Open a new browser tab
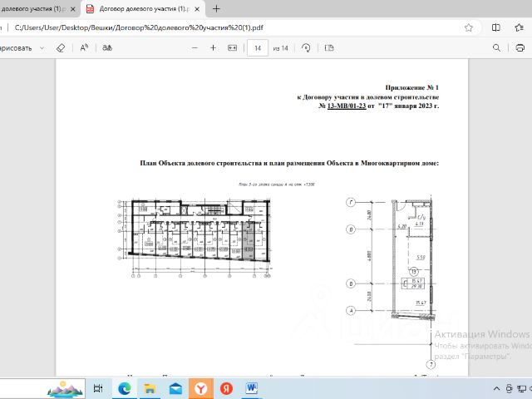This screenshot has width=532, height=399. pyautogui.click(x=216, y=9)
